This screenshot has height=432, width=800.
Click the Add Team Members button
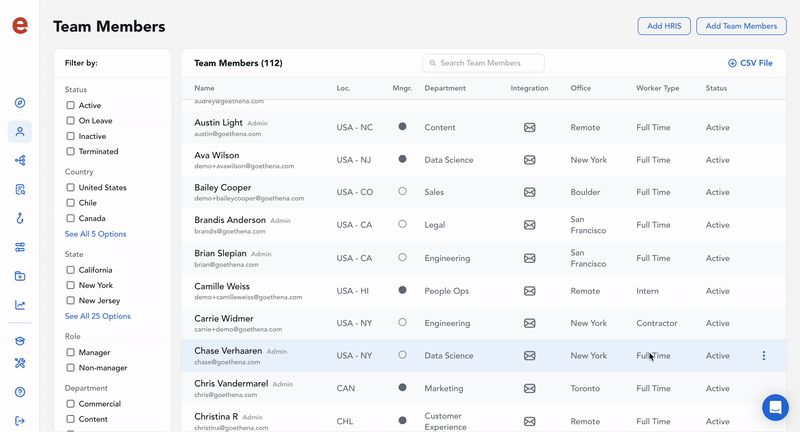pos(741,26)
